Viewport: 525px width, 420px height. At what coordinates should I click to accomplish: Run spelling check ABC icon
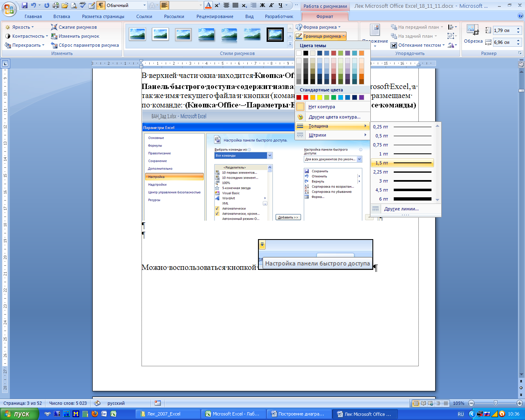pyautogui.click(x=83, y=6)
